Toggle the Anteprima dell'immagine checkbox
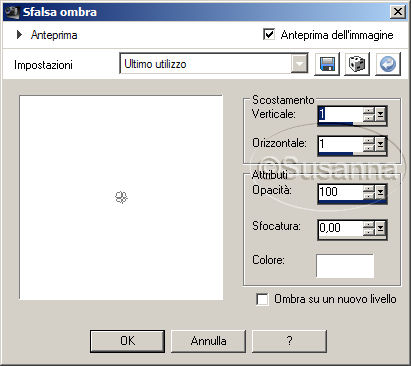The image size is (411, 366). (269, 34)
